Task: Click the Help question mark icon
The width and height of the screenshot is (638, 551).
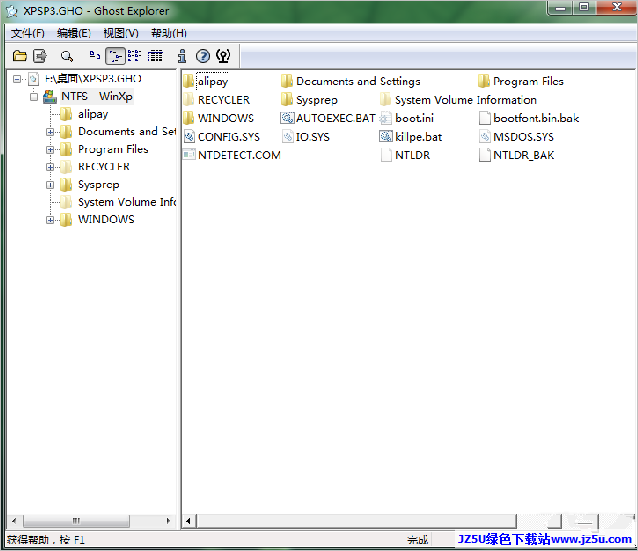Action: 203,56
